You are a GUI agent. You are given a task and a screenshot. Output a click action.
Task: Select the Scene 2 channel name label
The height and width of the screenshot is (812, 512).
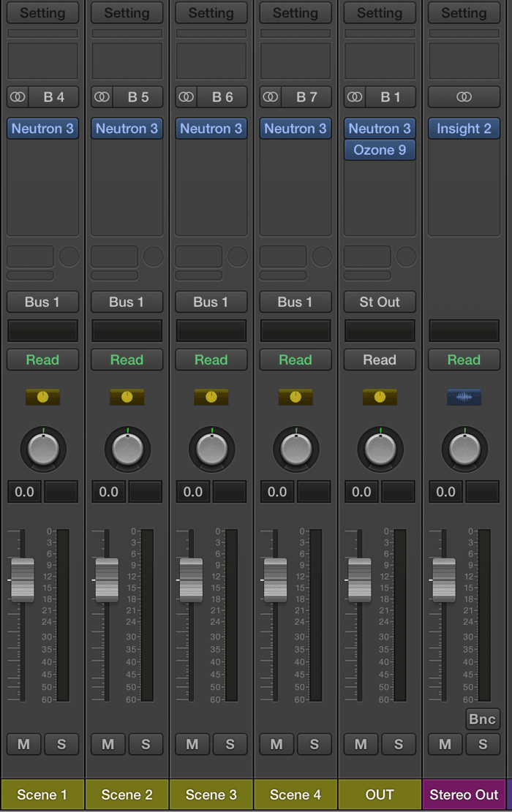(x=127, y=795)
